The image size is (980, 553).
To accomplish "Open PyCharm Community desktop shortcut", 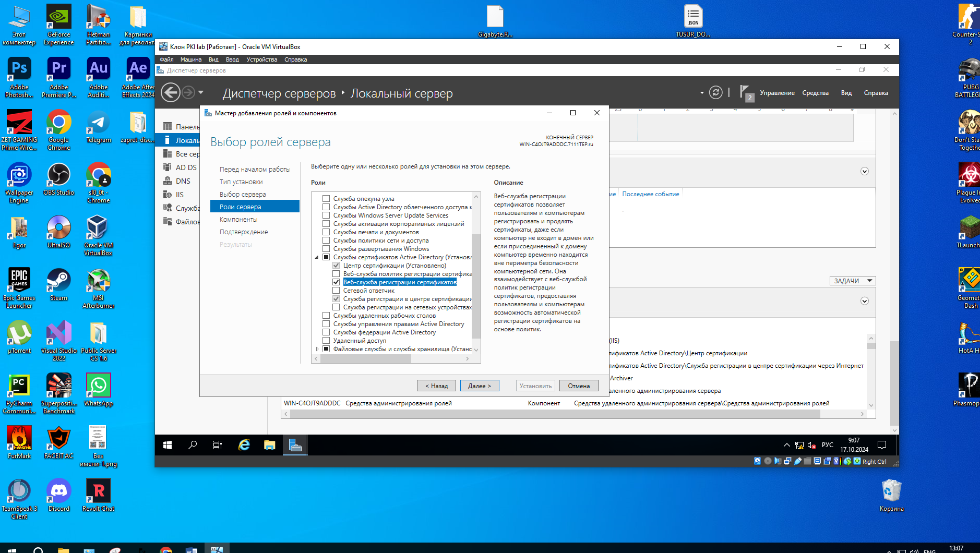I will (x=19, y=394).
